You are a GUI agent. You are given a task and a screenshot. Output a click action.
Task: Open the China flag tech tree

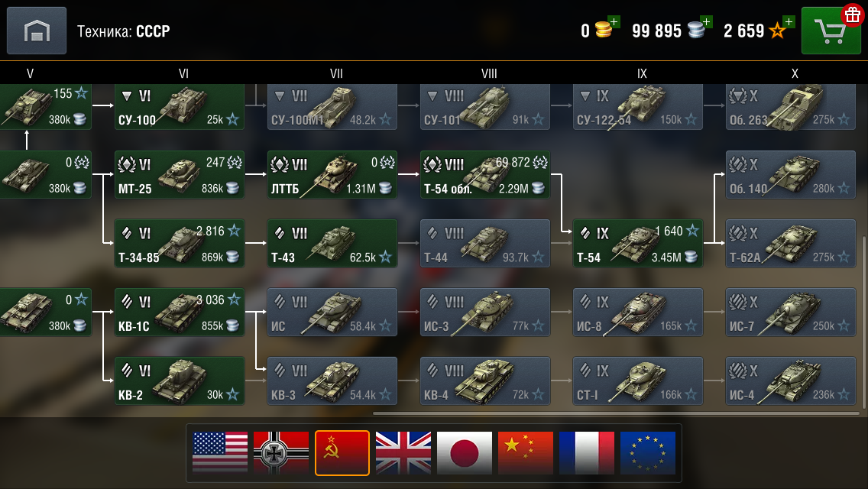pyautogui.click(x=526, y=452)
